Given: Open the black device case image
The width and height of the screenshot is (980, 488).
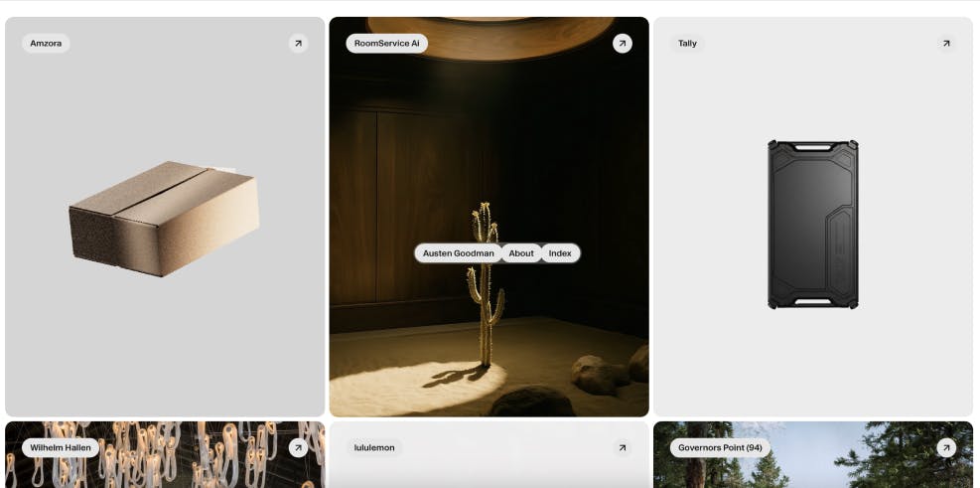Looking at the screenshot, I should tap(812, 225).
